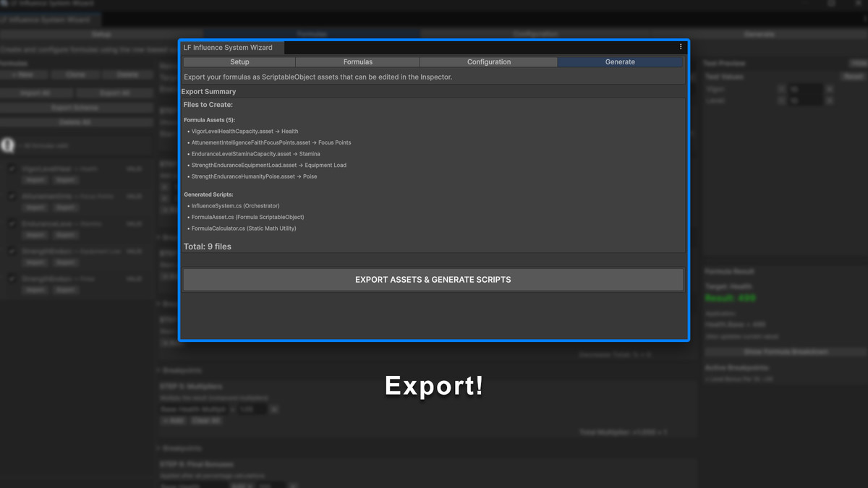Open the wizard's kebab (three-dot) options menu
Image resolution: width=868 pixels, height=488 pixels.
(680, 46)
